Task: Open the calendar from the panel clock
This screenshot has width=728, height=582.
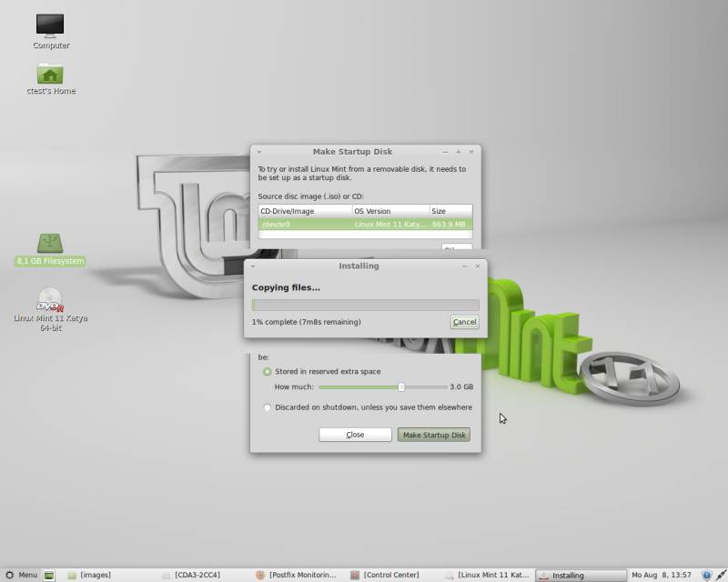Action: pyautogui.click(x=662, y=575)
